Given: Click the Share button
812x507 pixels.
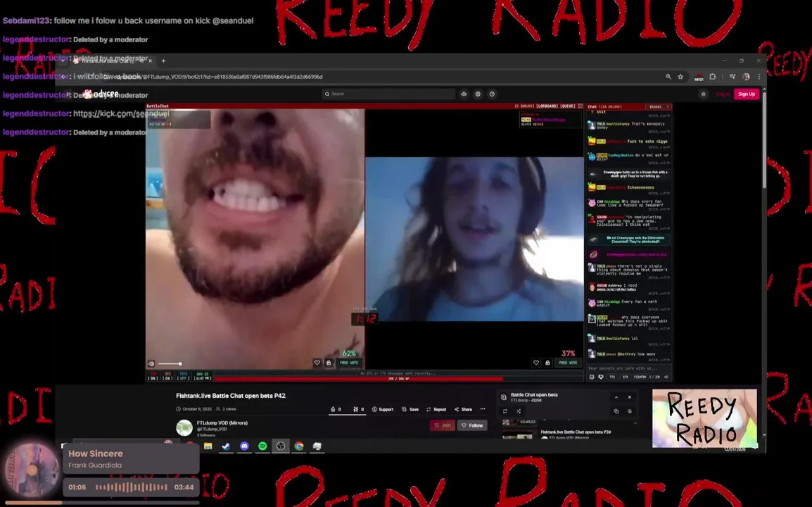Looking at the screenshot, I should pos(463,409).
